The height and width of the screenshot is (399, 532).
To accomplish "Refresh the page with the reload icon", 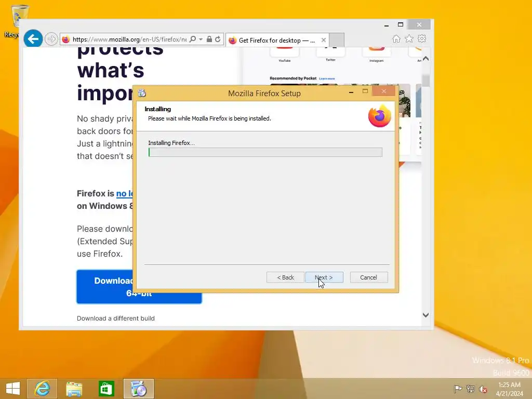I will [218, 39].
